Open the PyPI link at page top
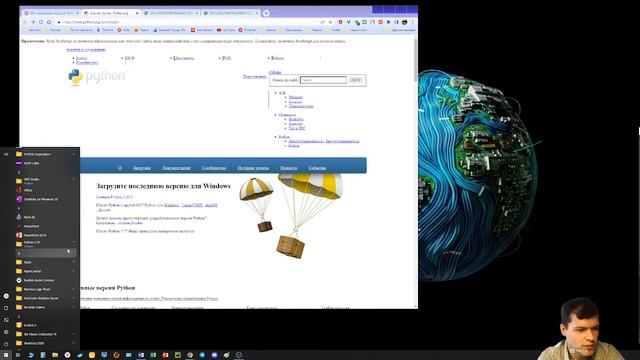This screenshot has height=360, width=640. (x=227, y=58)
